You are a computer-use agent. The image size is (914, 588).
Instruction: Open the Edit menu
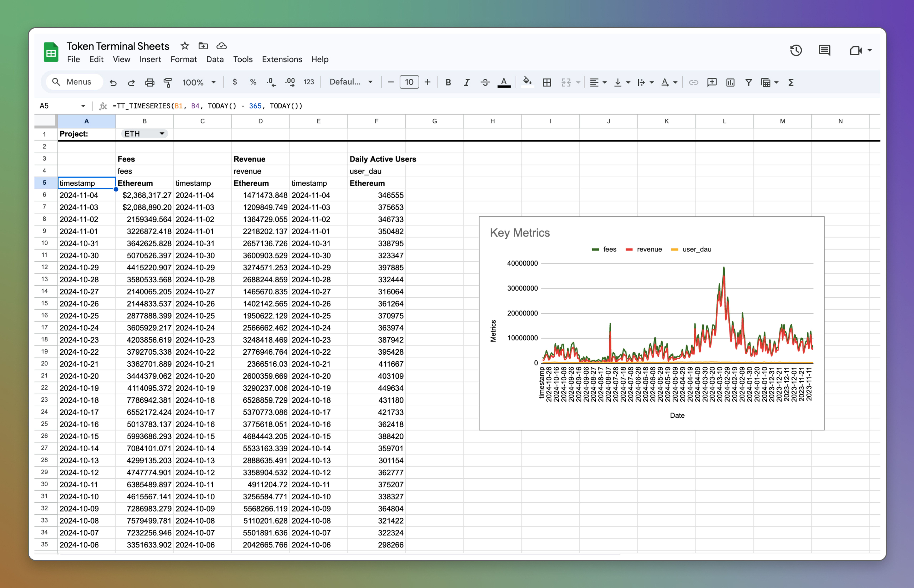pos(96,60)
